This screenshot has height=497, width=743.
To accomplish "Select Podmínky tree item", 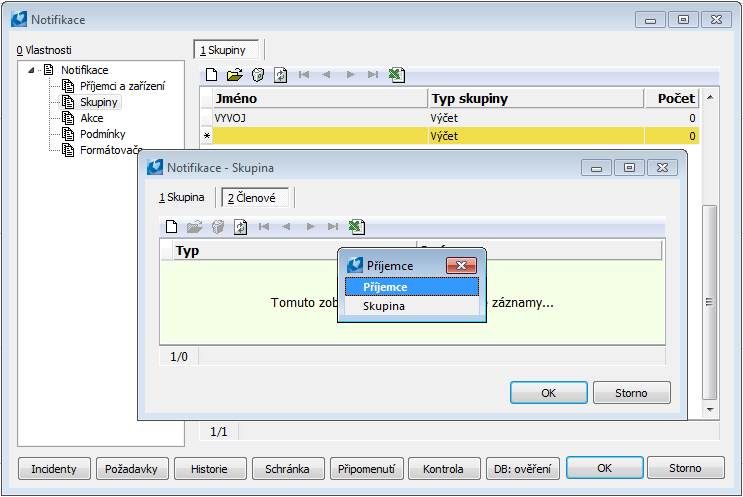I will click(102, 134).
